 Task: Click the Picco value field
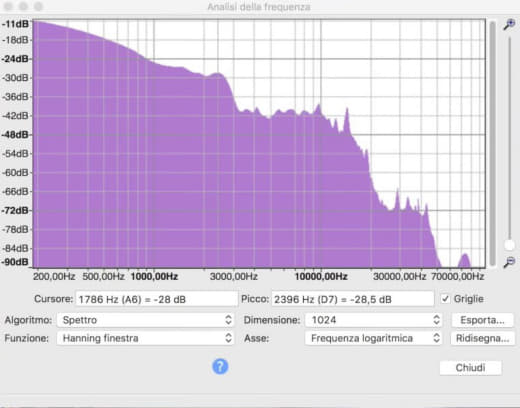pyautogui.click(x=353, y=299)
